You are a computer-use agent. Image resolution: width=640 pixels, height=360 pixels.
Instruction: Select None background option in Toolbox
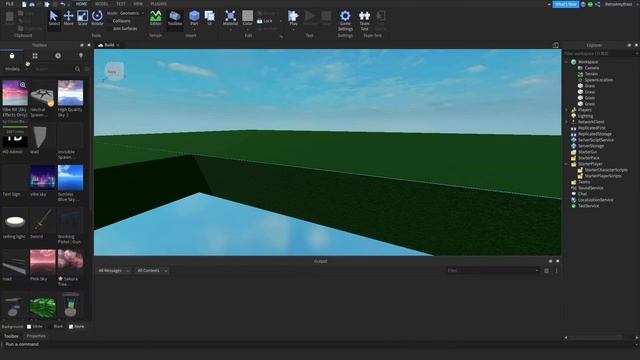pos(76,327)
